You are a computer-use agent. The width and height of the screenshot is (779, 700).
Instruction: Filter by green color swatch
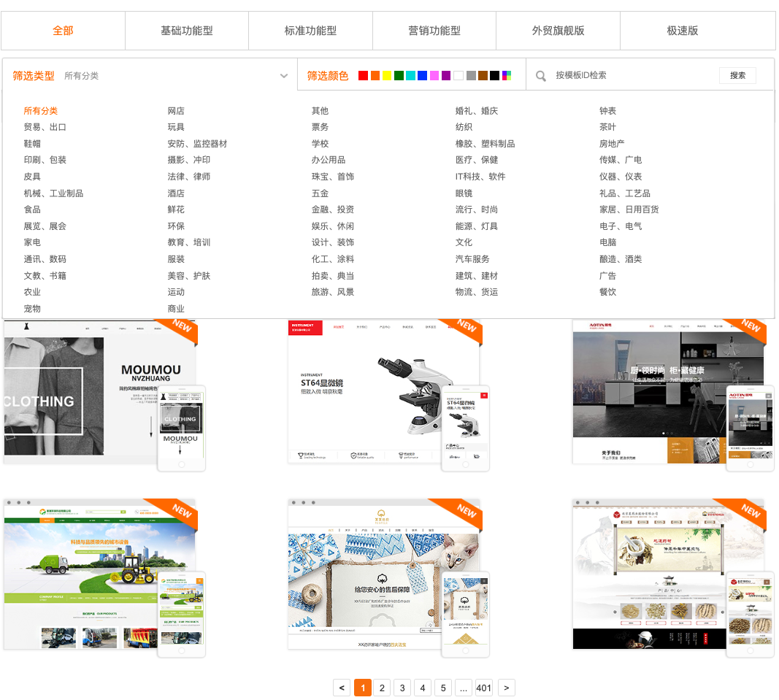click(399, 75)
